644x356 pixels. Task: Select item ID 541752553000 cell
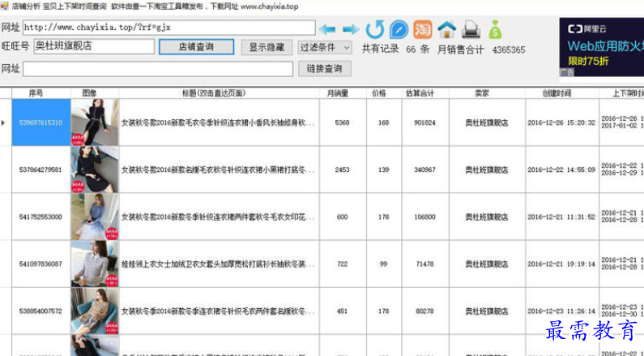[x=41, y=217]
